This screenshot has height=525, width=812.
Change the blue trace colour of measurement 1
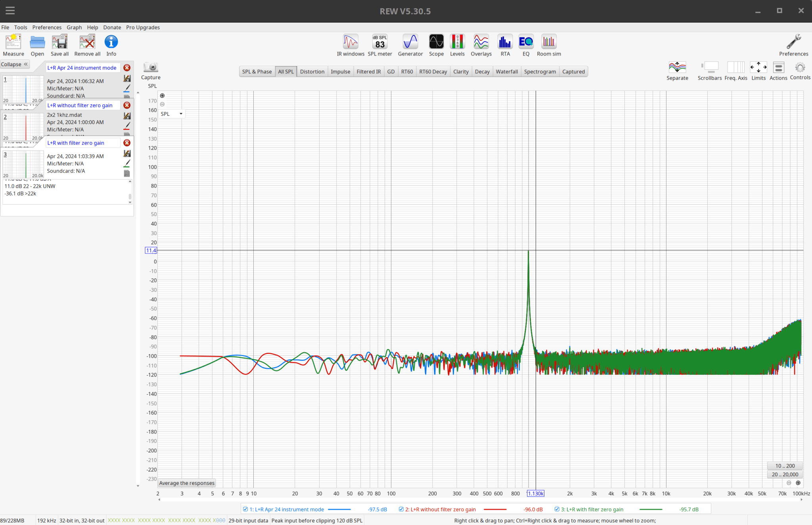127,88
